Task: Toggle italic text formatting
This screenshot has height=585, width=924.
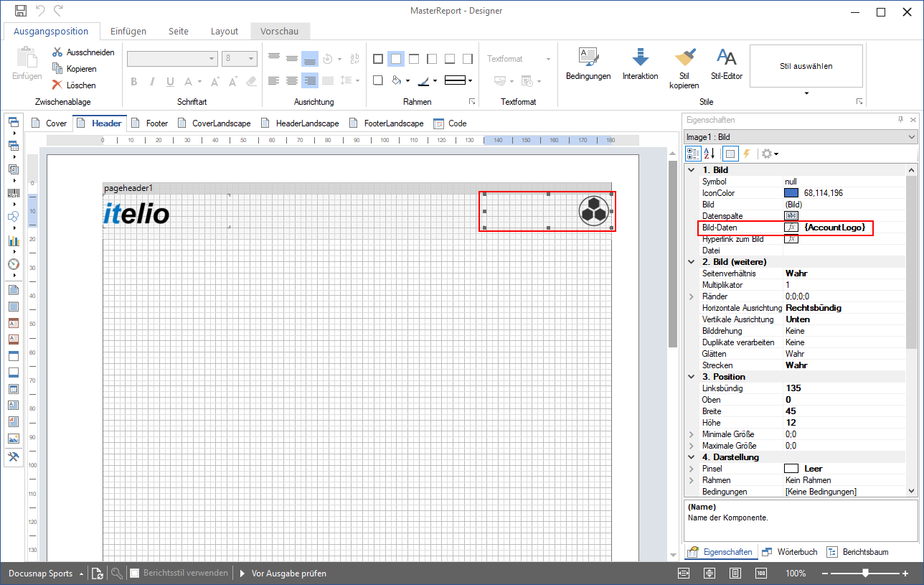Action: [x=152, y=81]
